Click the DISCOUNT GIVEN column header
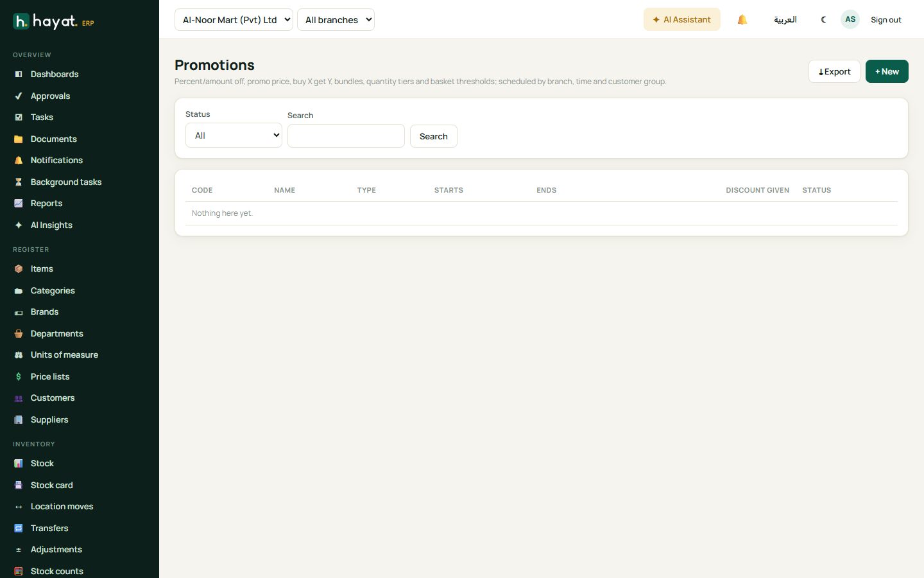 [x=757, y=190]
